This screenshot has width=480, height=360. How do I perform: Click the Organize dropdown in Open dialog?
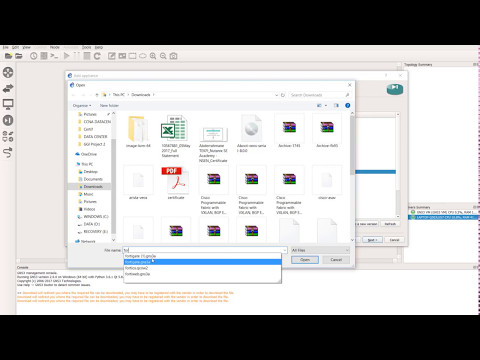(82, 105)
